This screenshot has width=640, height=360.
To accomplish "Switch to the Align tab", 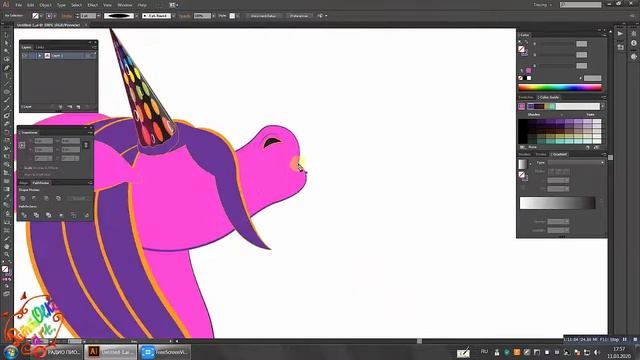I will click(23, 183).
